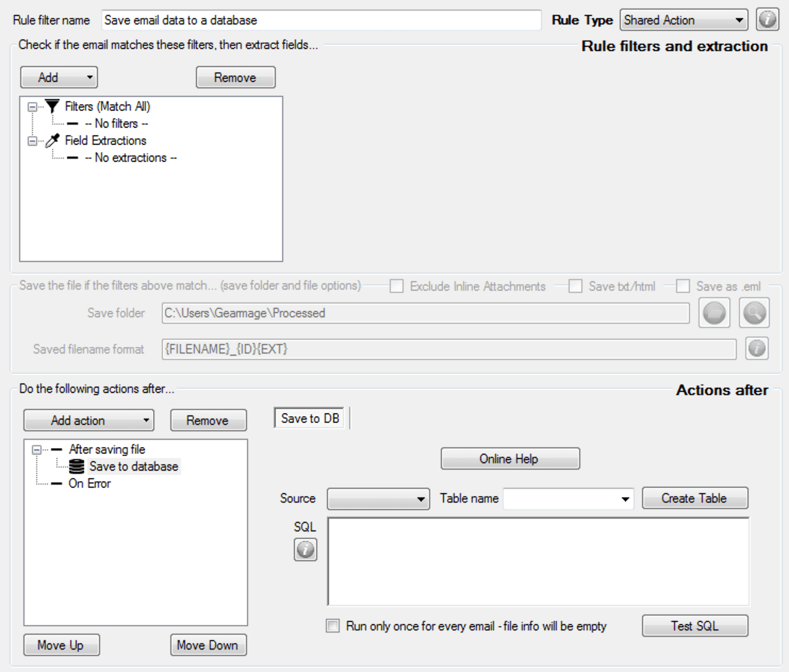Click the magnifier icon beside save folder

point(754,313)
